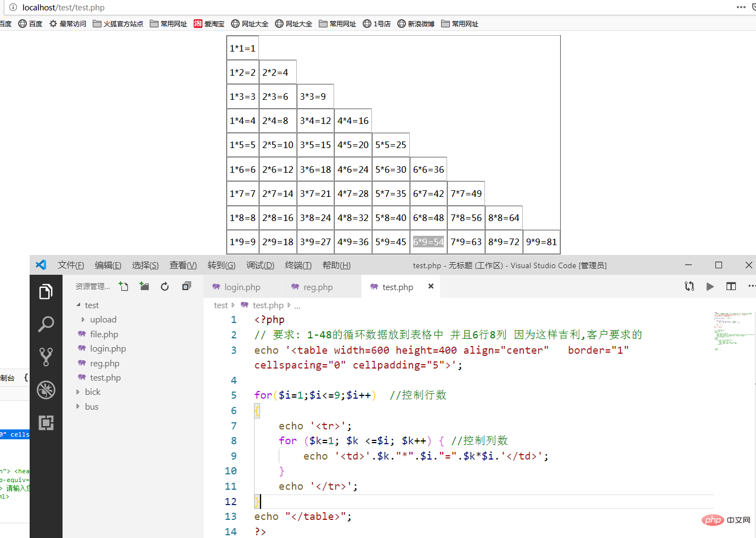This screenshot has width=756, height=538.
Task: Open the 常用网址 folder next to 火狐官方站点
Action: pyautogui.click(x=168, y=24)
